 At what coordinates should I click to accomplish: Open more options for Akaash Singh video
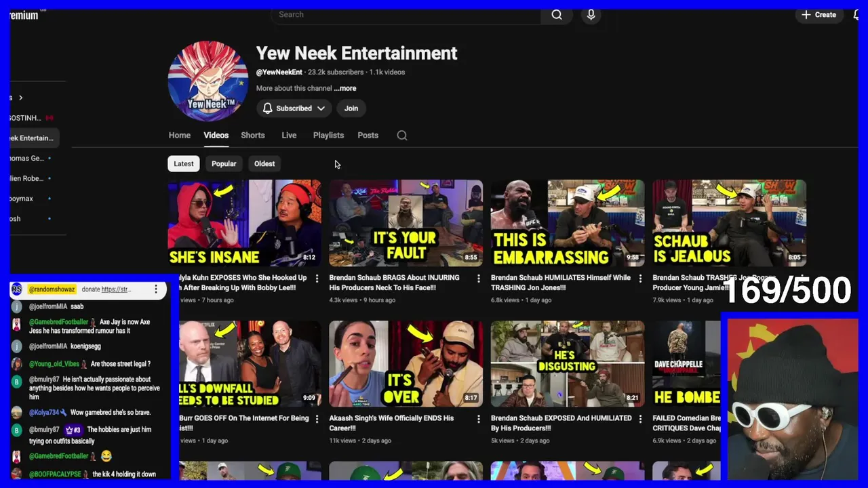pyautogui.click(x=478, y=420)
